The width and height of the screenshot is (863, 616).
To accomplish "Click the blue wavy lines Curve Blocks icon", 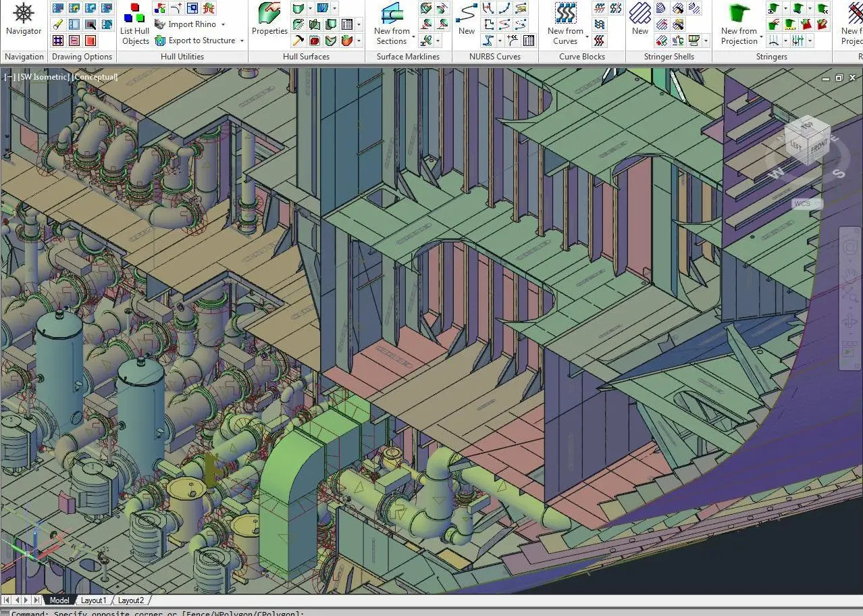I will click(600, 24).
